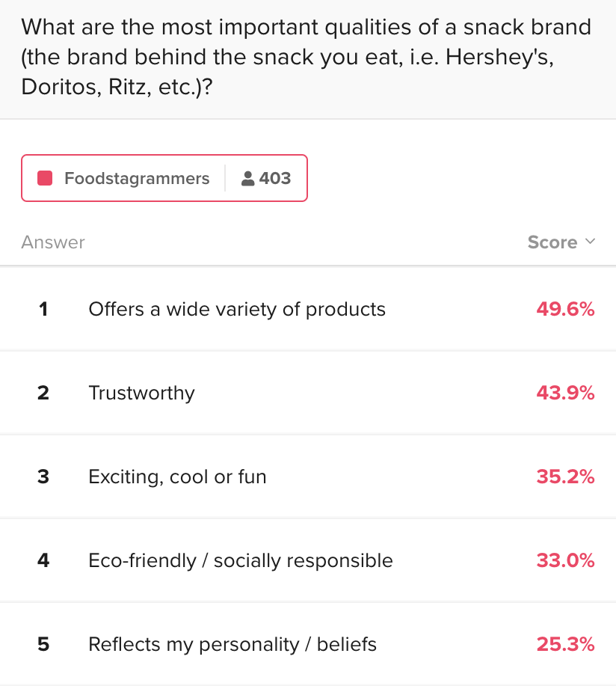The height and width of the screenshot is (686, 616).
Task: Select the Reflects my personality / beliefs row
Action: (308, 644)
